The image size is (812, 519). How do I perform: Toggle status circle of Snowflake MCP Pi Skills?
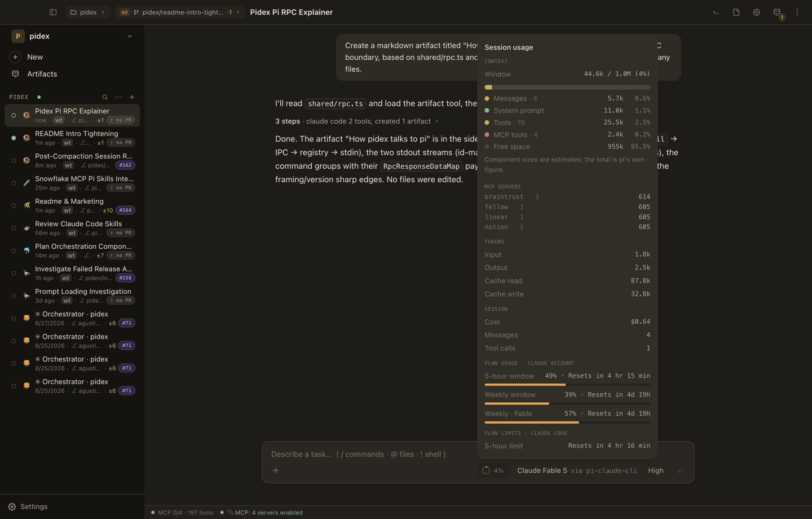(x=14, y=183)
